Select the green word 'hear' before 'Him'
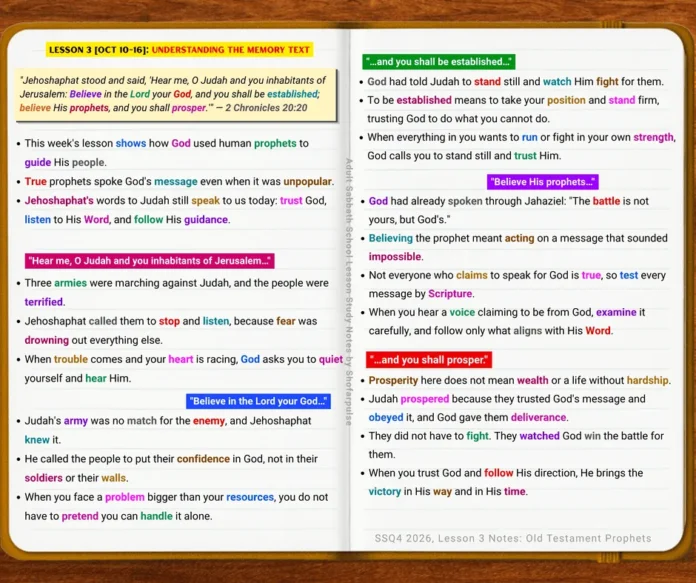This screenshot has height=583, width=696. 96,378
